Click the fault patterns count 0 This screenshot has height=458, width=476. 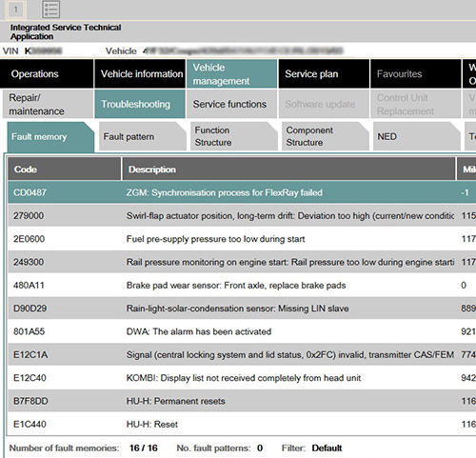pyautogui.click(x=260, y=448)
